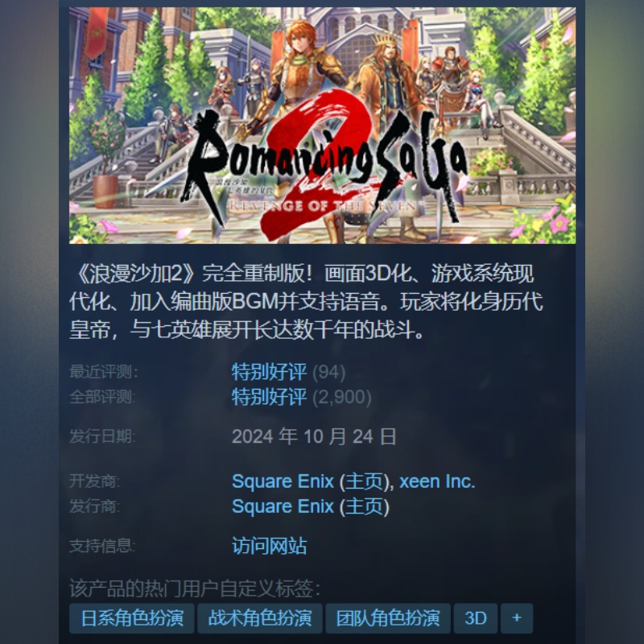This screenshot has height=644, width=644.
Task: Click the 访问网站 support link
Action: click(x=269, y=546)
